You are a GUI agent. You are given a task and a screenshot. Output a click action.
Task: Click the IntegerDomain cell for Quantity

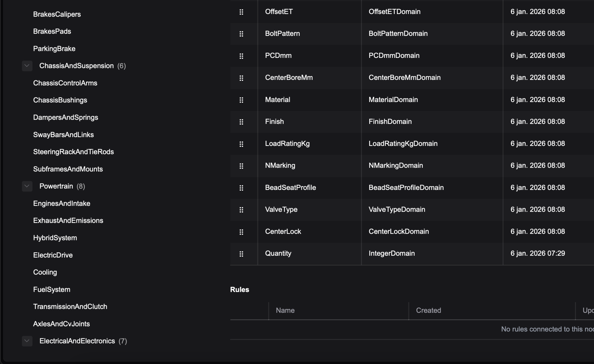click(392, 253)
